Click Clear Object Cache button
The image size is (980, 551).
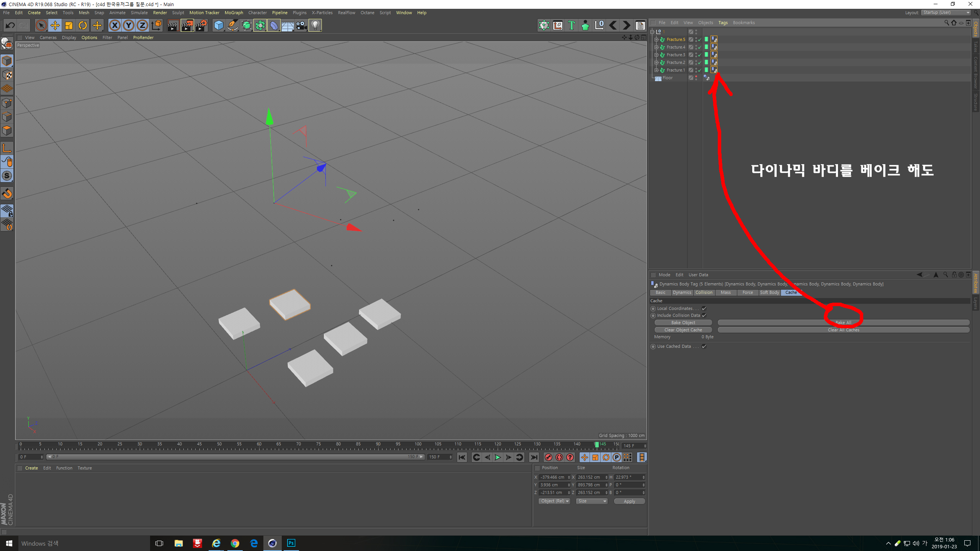683,330
